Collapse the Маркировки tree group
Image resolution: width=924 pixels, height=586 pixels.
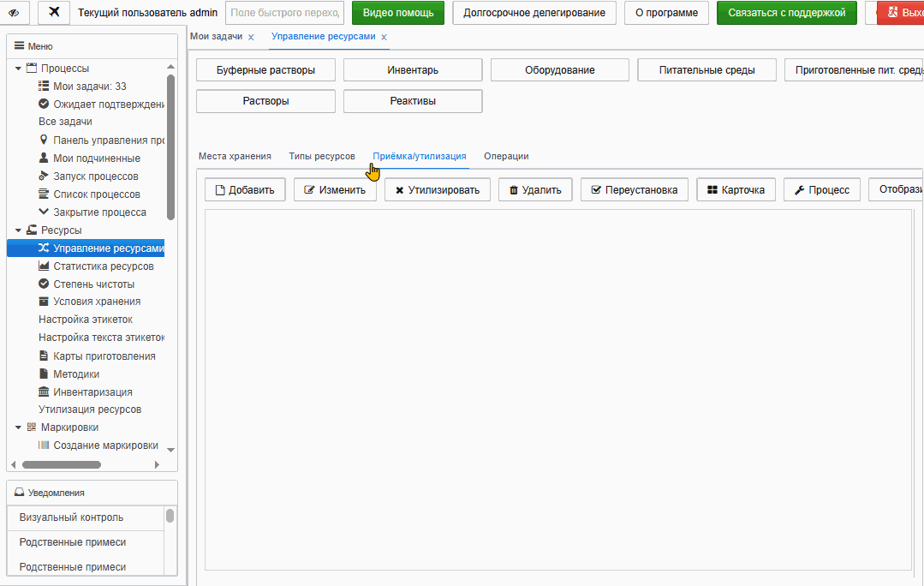click(x=18, y=428)
